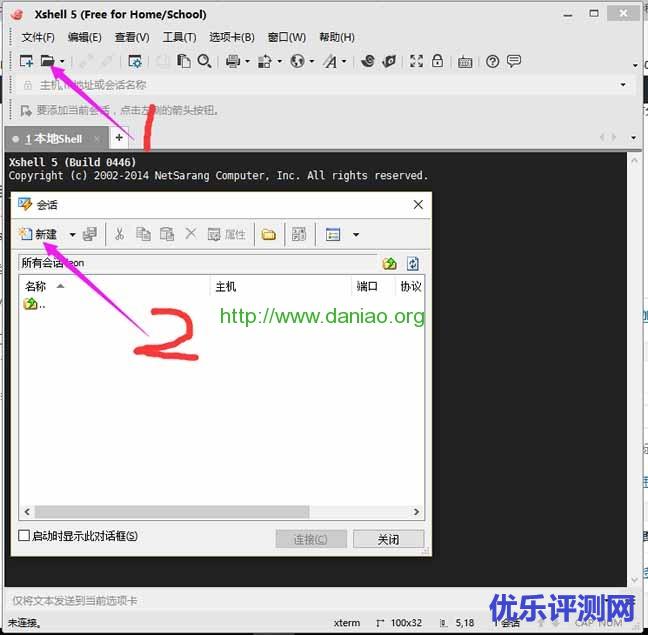Screen dimensions: 648x635
Task: Click the Paste clipboard icon in toolbar
Action: [183, 62]
